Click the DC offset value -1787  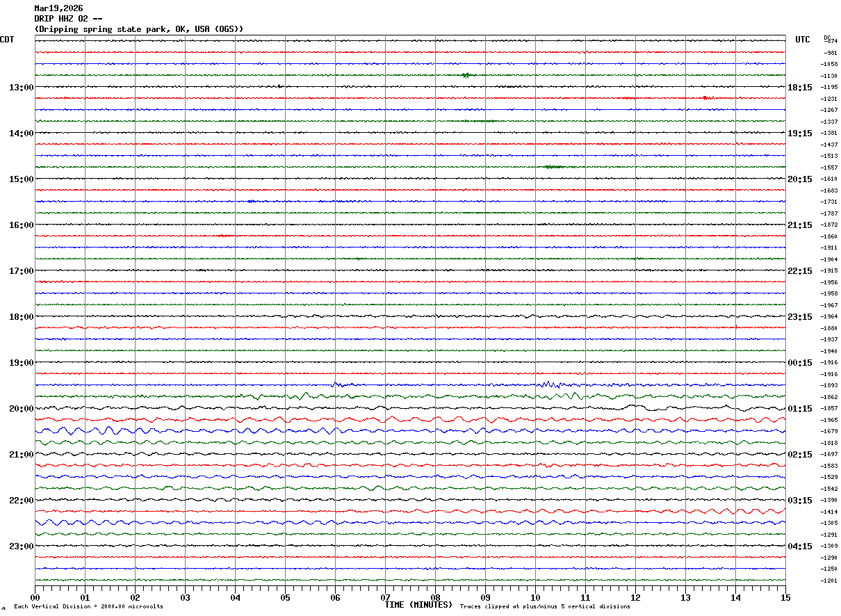point(830,213)
